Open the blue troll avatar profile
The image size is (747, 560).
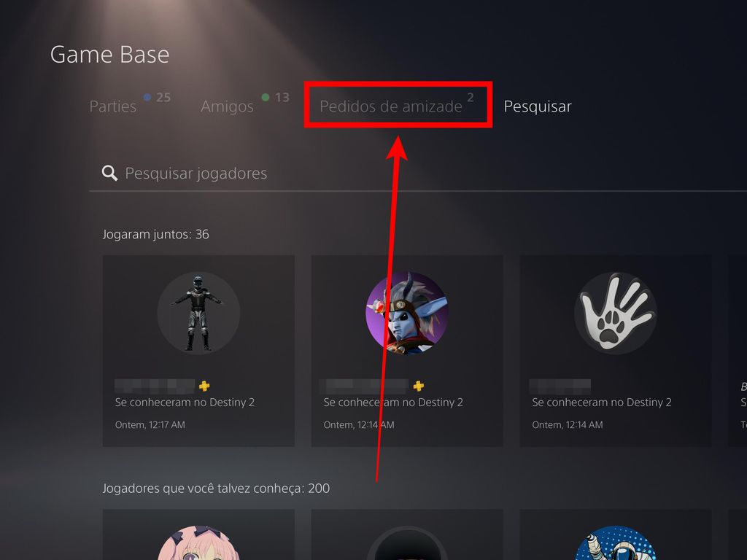tap(407, 313)
